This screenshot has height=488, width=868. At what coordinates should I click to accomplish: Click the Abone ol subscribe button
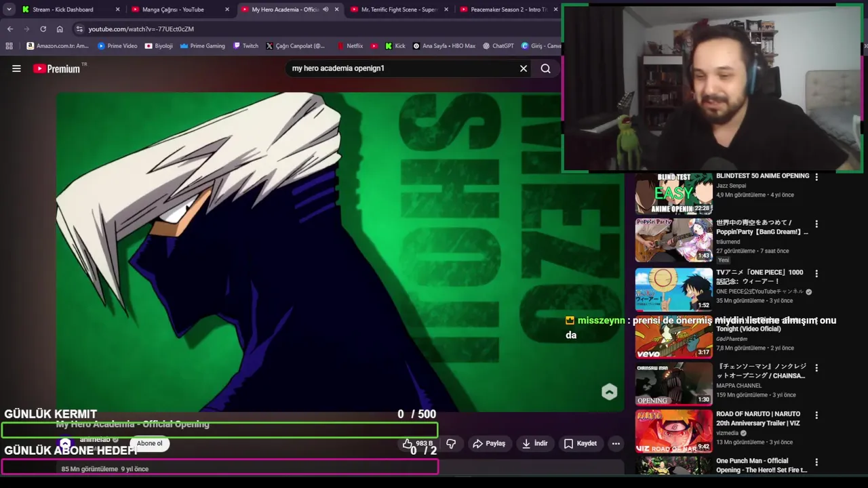(149, 443)
